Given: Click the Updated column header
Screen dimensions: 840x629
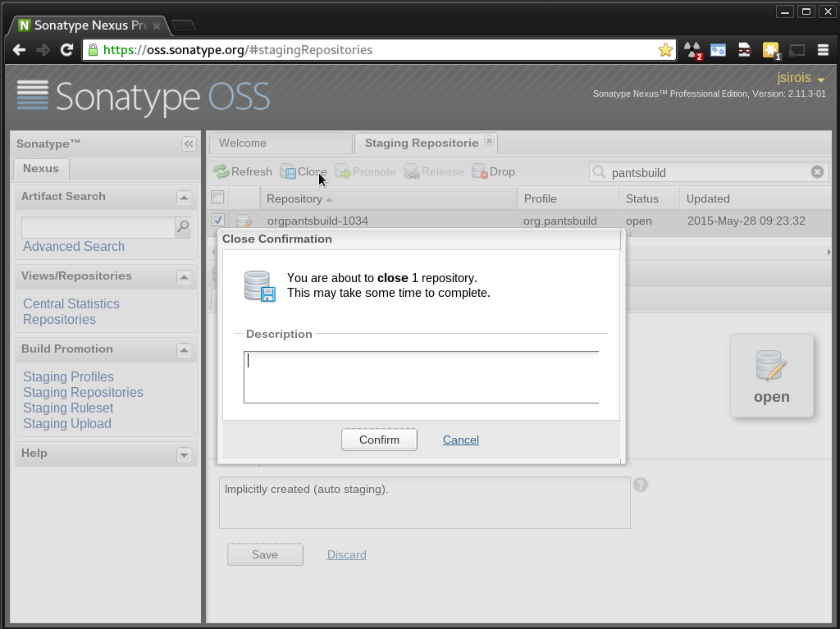Looking at the screenshot, I should [x=756, y=198].
